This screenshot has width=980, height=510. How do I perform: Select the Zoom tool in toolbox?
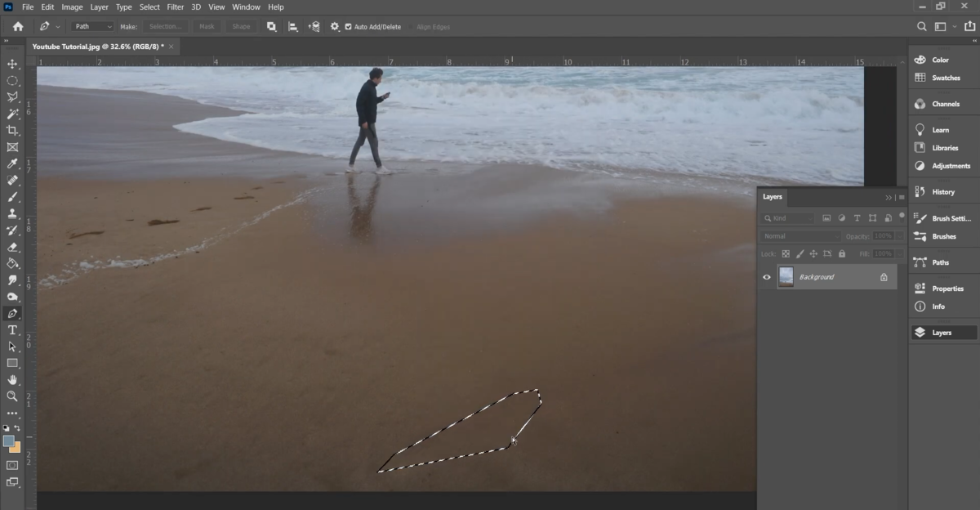coord(12,396)
